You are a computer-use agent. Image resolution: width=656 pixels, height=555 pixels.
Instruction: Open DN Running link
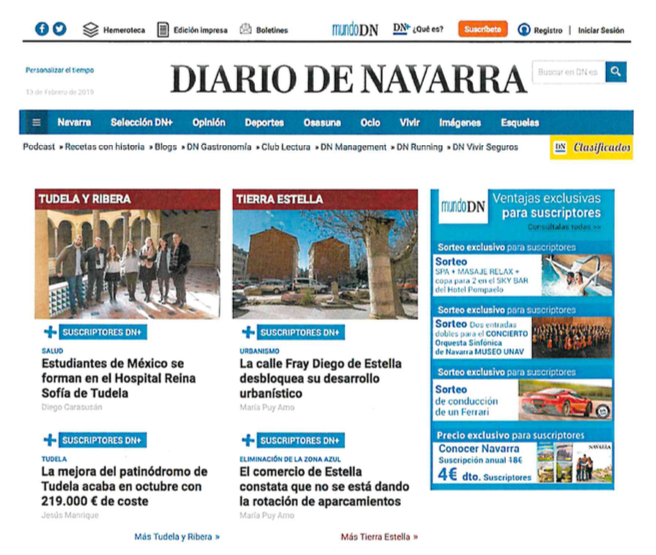tap(419, 147)
